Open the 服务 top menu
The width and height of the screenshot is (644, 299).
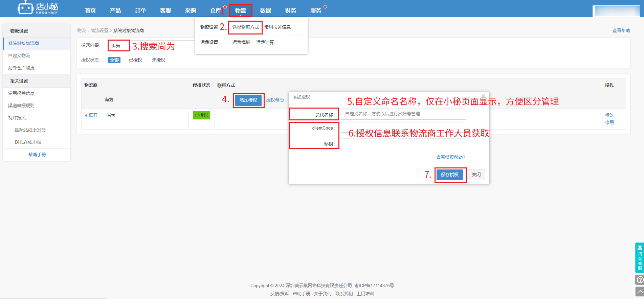pyautogui.click(x=316, y=10)
